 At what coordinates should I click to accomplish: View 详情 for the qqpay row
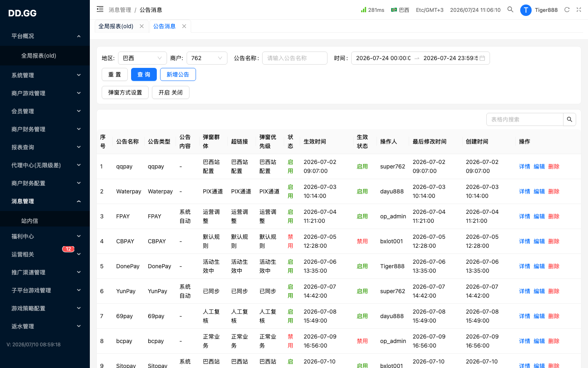click(525, 166)
